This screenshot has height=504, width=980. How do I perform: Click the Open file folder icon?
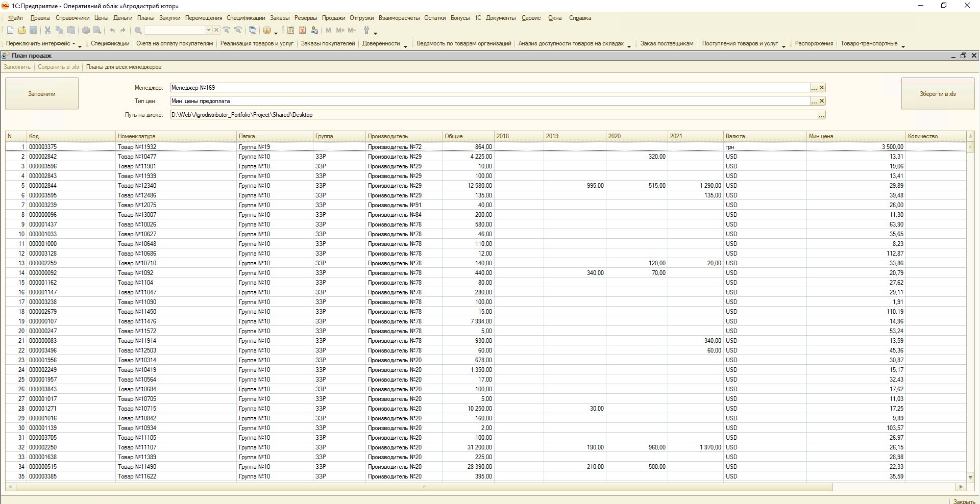point(22,31)
